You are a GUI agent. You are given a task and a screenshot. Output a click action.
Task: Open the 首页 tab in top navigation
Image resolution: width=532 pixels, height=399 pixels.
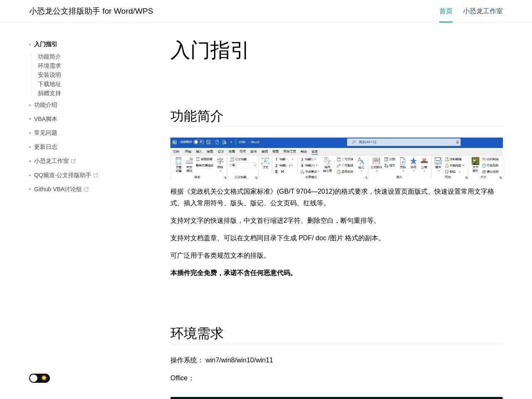[x=446, y=11]
